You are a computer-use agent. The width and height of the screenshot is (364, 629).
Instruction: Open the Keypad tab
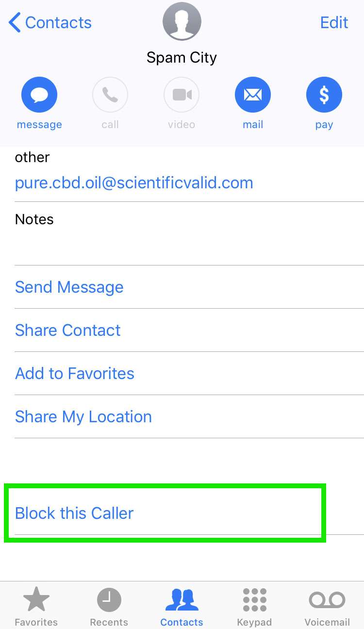(x=254, y=606)
